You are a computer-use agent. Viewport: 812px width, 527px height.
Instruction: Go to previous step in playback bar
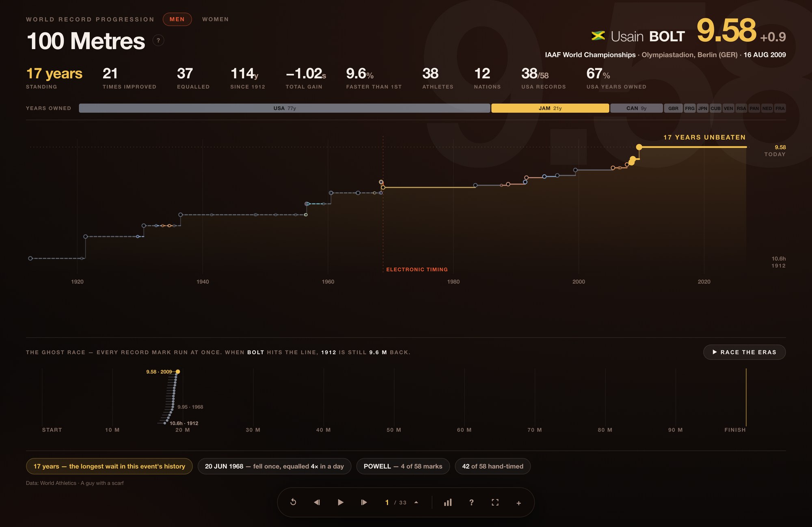[x=317, y=502]
